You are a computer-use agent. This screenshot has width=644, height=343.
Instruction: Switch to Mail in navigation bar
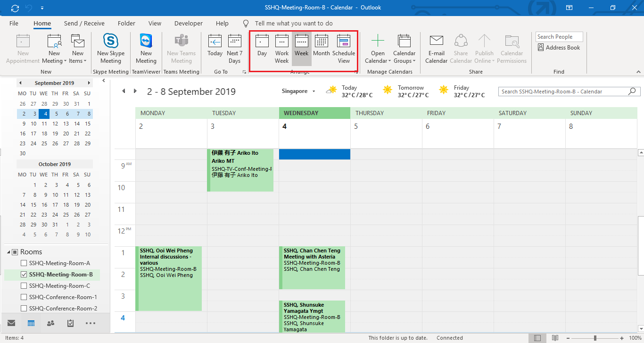tap(11, 323)
